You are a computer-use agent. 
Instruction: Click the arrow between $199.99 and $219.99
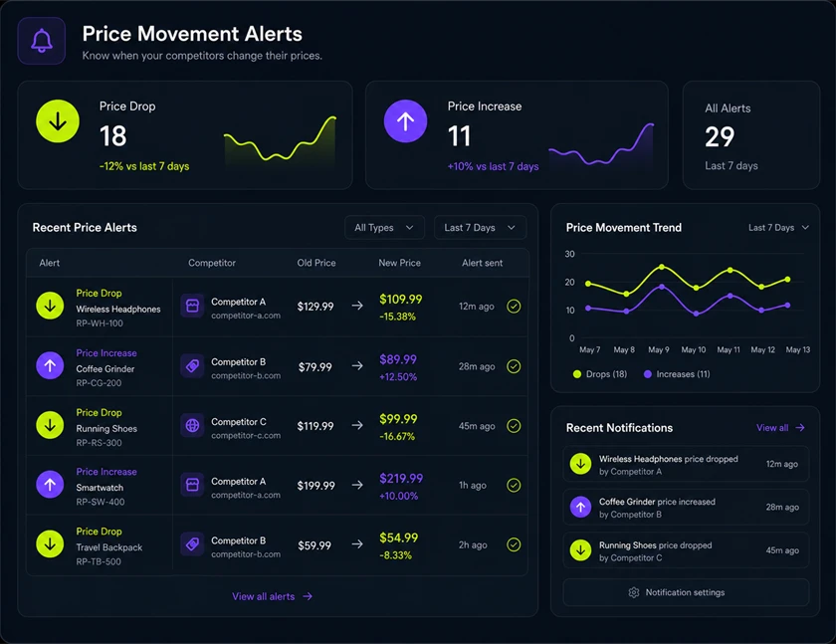(x=357, y=485)
